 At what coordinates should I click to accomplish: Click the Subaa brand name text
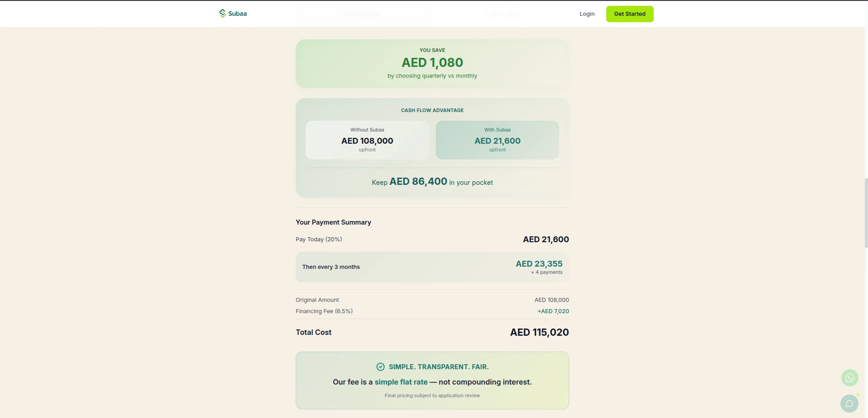point(237,14)
